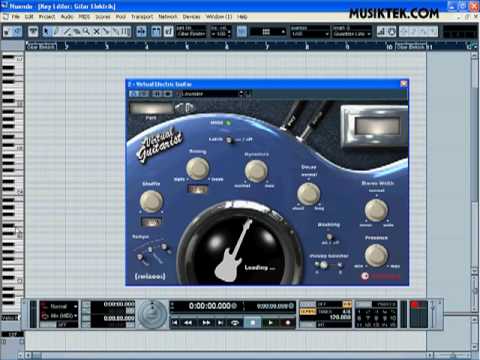The image size is (480, 360).
Task: Click Stop on the transport bar
Action: 253,322
